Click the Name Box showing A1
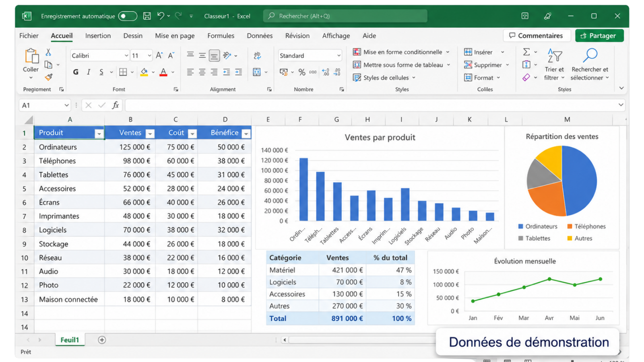Image resolution: width=644 pixels, height=362 pixels. (44, 105)
